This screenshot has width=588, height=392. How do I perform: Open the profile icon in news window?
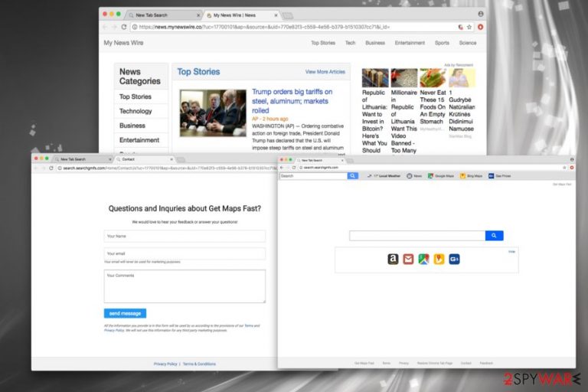click(x=480, y=14)
